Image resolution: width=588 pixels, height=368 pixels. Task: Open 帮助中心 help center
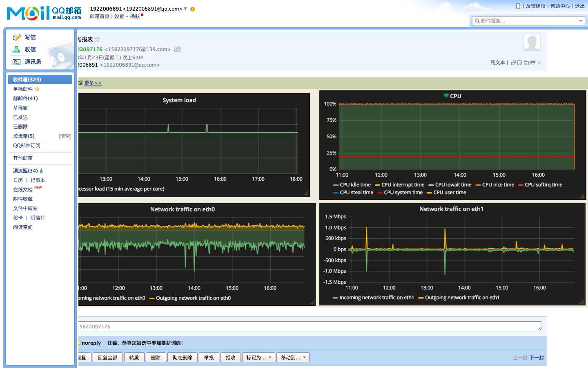coord(560,6)
